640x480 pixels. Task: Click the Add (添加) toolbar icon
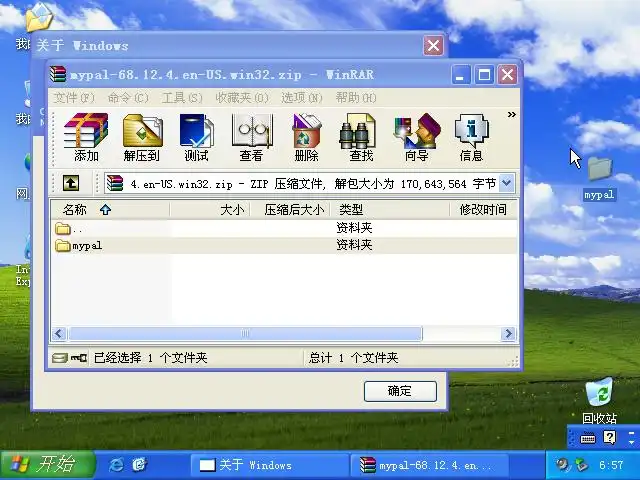(86, 137)
